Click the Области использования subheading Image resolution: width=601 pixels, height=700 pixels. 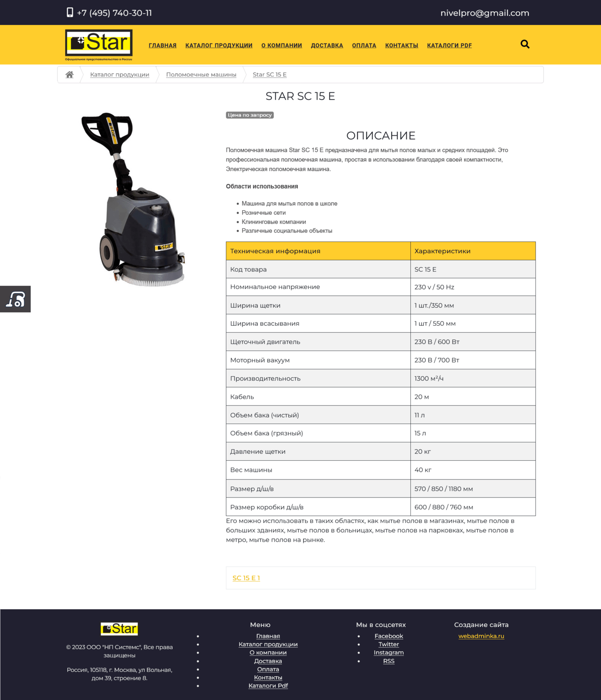coord(262,186)
